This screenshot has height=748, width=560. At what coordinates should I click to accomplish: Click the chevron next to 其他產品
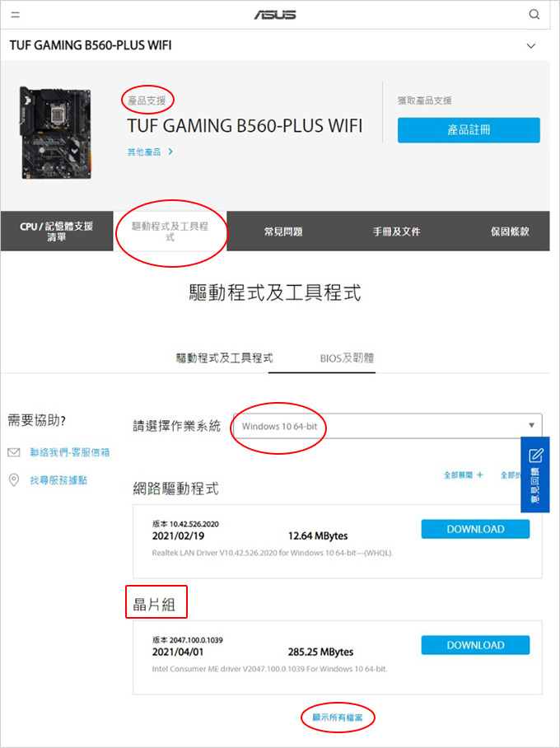click(170, 152)
